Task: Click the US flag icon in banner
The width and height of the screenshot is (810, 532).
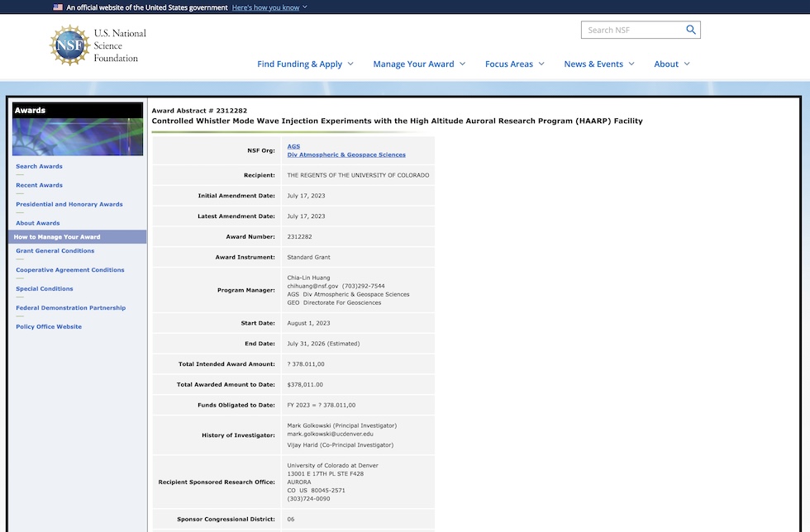Action: (x=58, y=7)
